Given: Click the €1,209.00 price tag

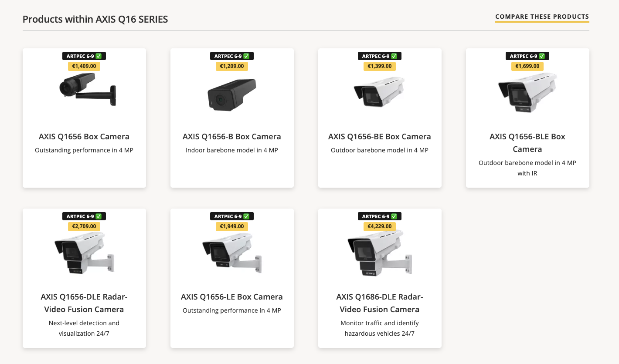Looking at the screenshot, I should pos(232,66).
